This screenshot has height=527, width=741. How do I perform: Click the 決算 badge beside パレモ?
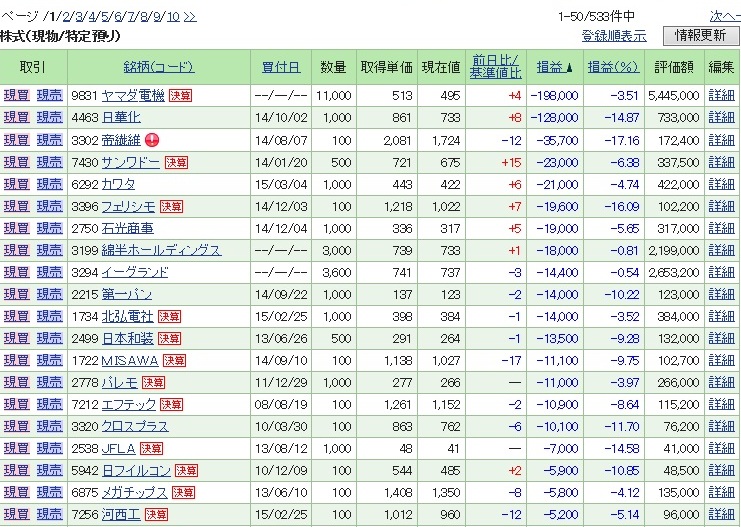click(153, 382)
